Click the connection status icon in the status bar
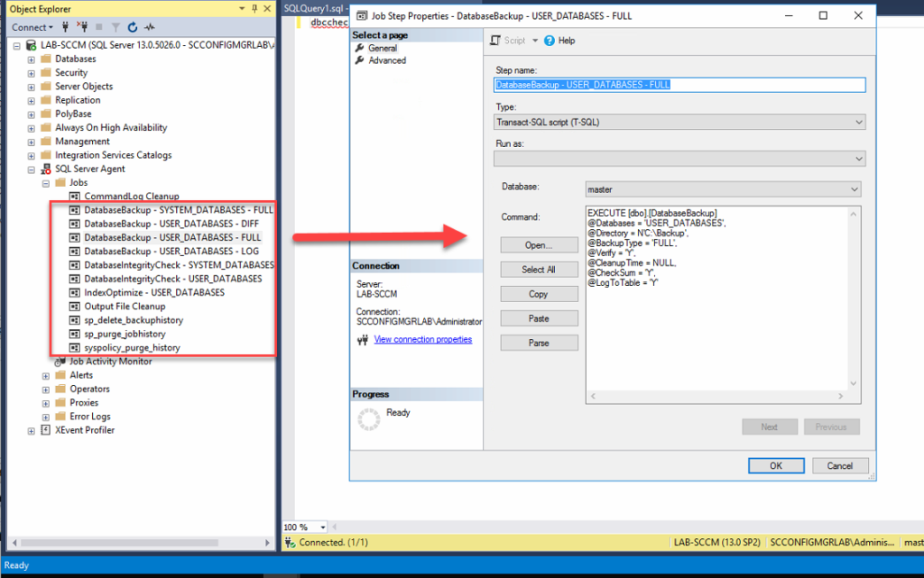 290,542
